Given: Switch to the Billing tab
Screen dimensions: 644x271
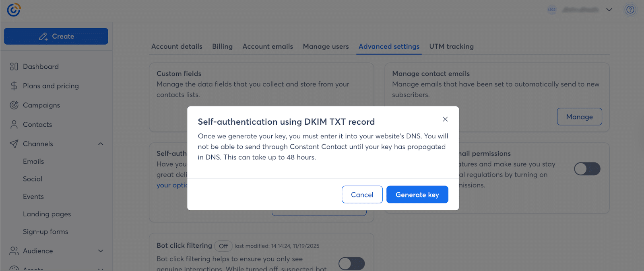Looking at the screenshot, I should [x=222, y=47].
